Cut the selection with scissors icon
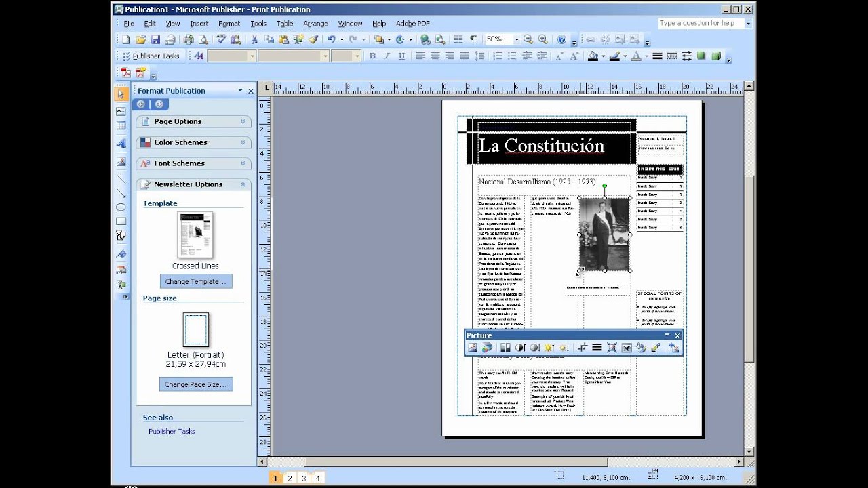The image size is (868, 488). [x=254, y=39]
